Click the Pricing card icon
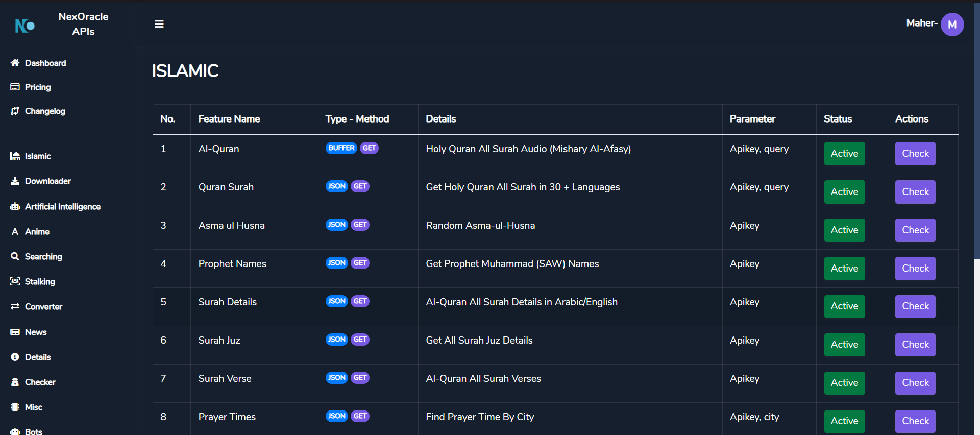Viewport: 980px width, 435px height. 15,87
